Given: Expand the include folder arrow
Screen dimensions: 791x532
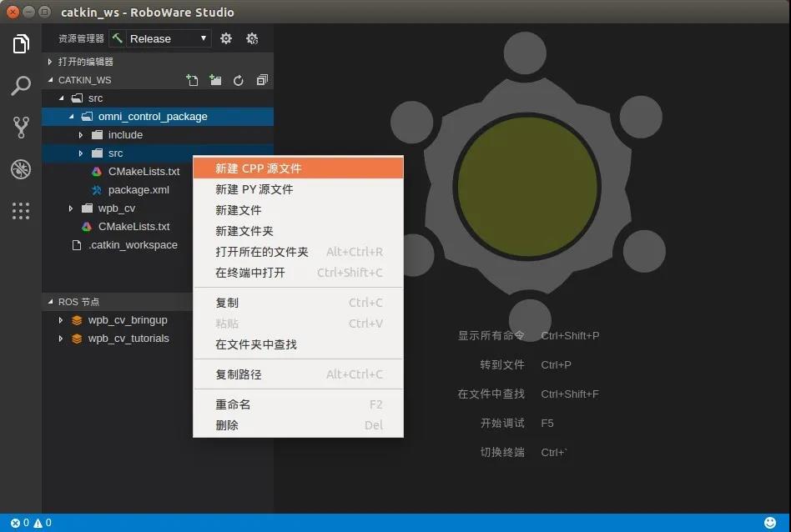Looking at the screenshot, I should 81,134.
